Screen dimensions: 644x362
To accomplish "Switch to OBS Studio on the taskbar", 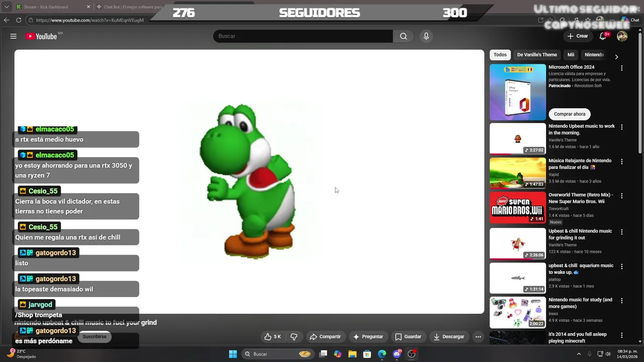I will tap(412, 354).
